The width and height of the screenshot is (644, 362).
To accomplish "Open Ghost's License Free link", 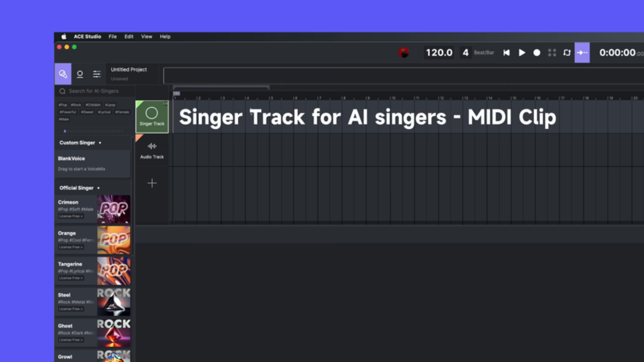I will pyautogui.click(x=71, y=340).
